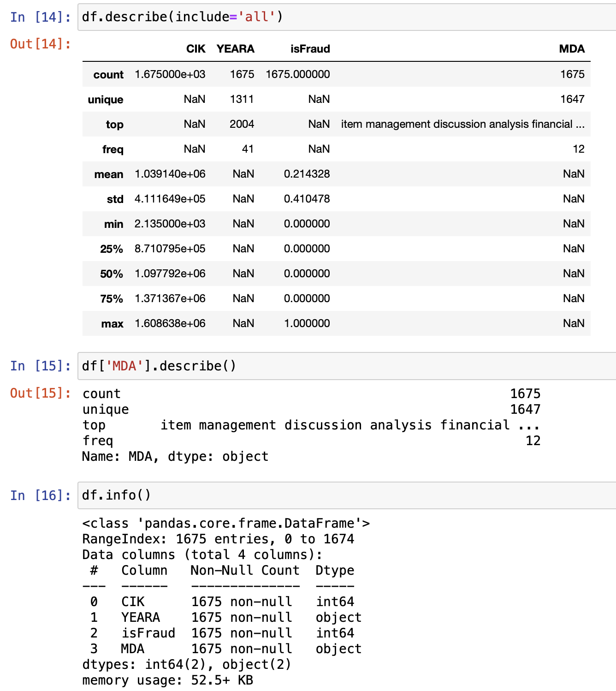This screenshot has height=691, width=616.
Task: Select the In [15] prompt label
Action: [41, 366]
